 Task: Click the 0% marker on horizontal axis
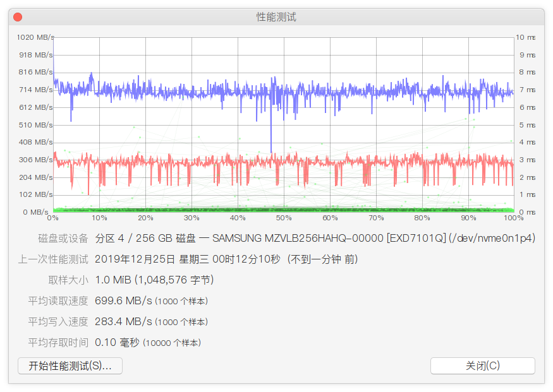point(53,218)
